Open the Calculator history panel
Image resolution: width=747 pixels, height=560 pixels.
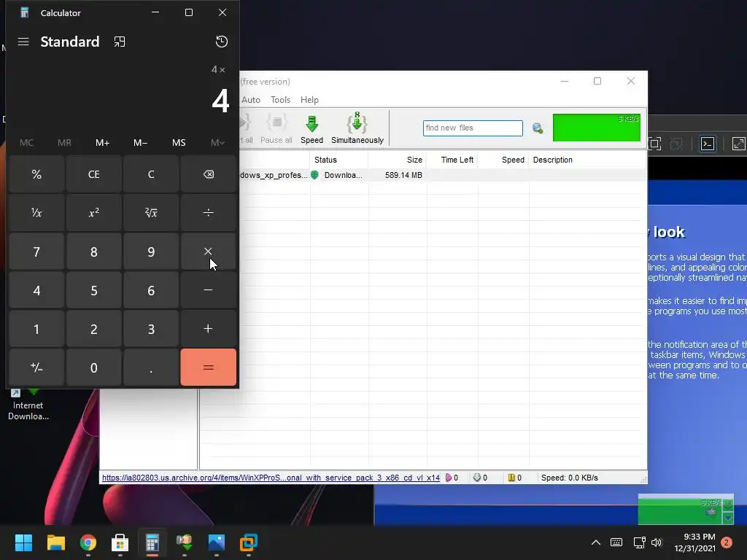coord(222,42)
